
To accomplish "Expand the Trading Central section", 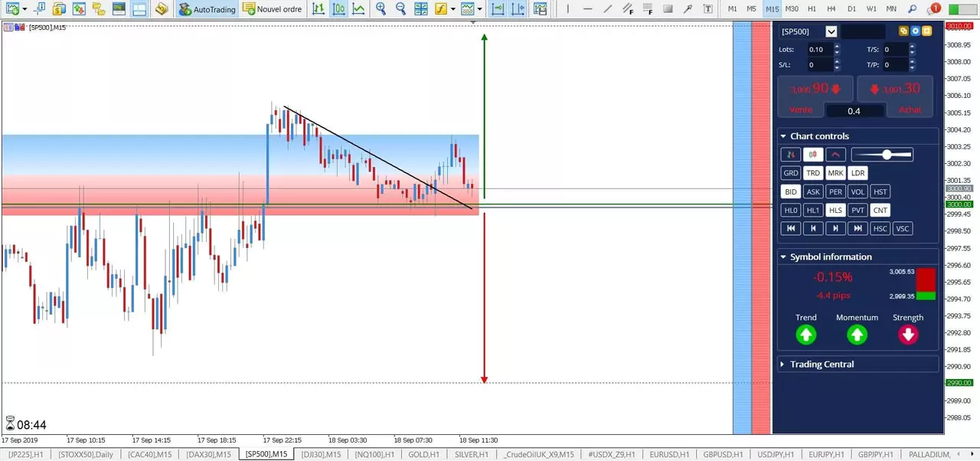I will tap(783, 364).
